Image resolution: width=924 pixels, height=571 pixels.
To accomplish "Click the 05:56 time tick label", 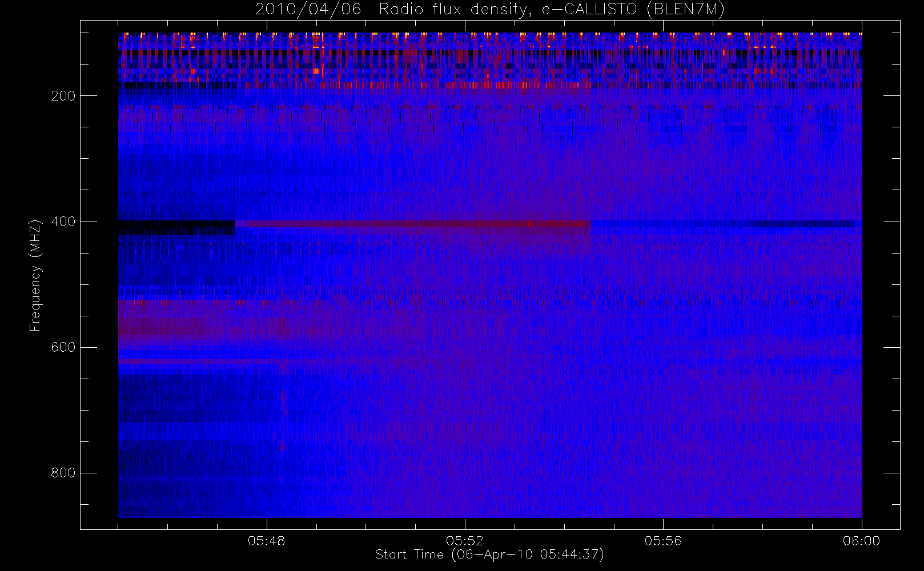I will coord(663,540).
